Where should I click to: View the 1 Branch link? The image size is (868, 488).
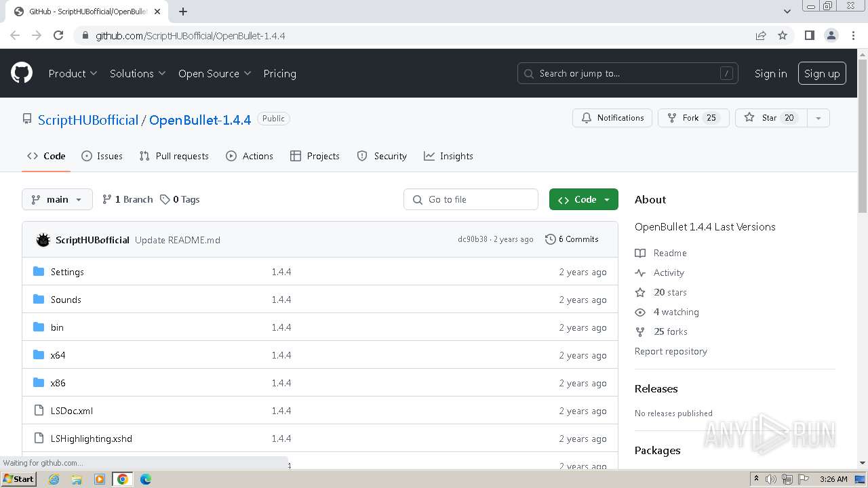coord(127,199)
